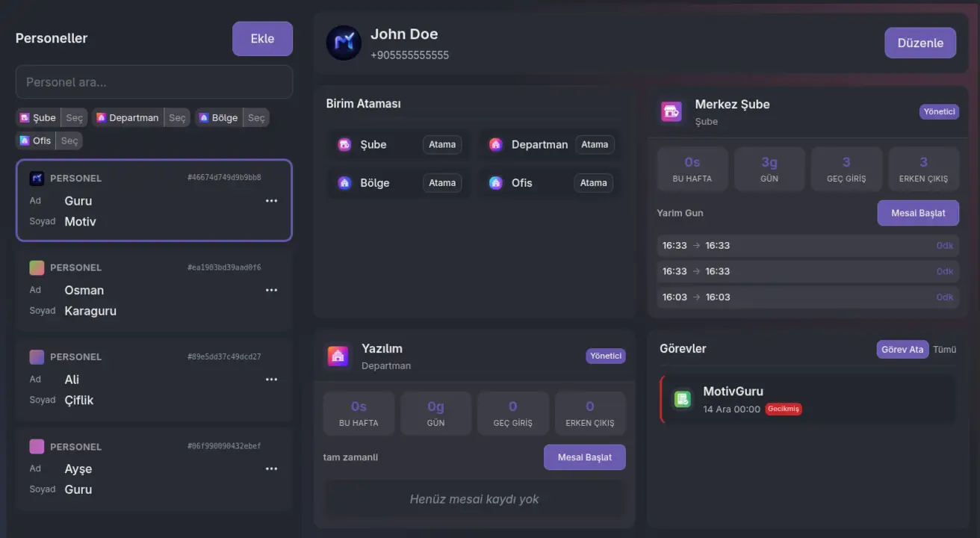Image resolution: width=980 pixels, height=538 pixels.
Task: Click the Bölge icon in Birim Ataması
Action: point(343,182)
